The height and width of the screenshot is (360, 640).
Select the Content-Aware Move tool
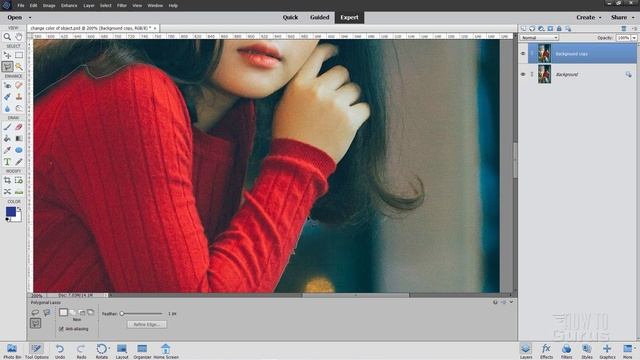tap(7, 191)
